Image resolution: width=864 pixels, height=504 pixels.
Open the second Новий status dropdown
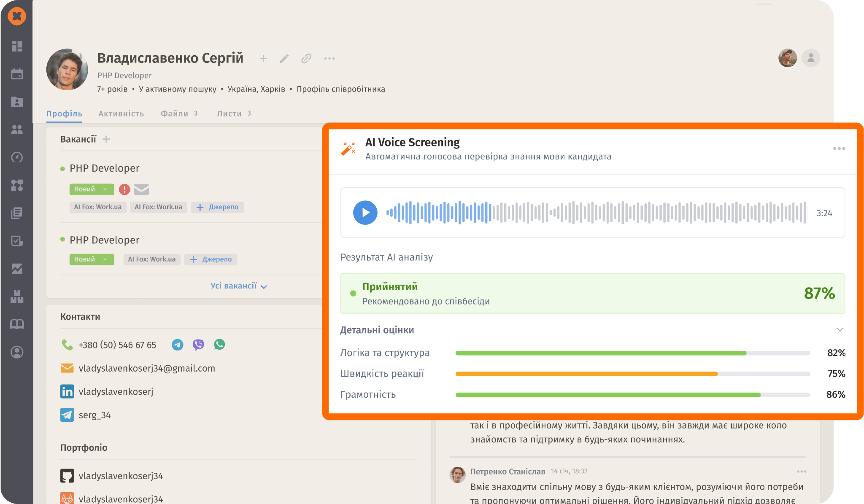92,259
